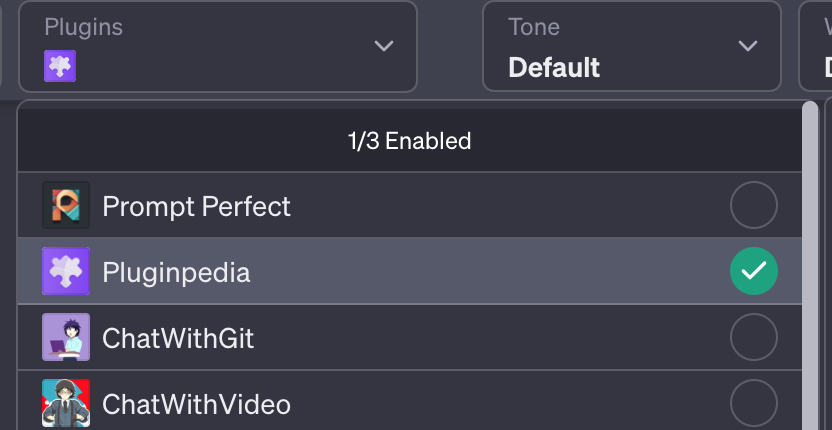This screenshot has height=430, width=832.
Task: Click the Plugins dropdown label
Action: point(83,27)
